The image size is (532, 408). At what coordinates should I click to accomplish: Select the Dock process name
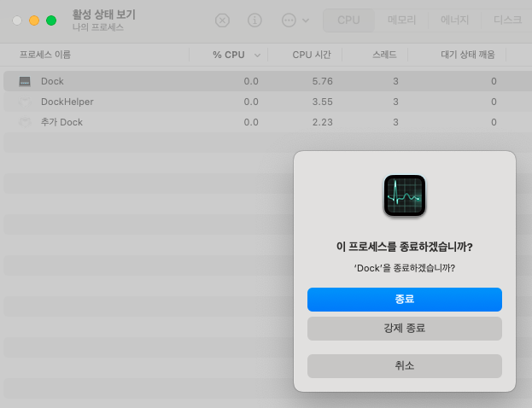coord(52,81)
